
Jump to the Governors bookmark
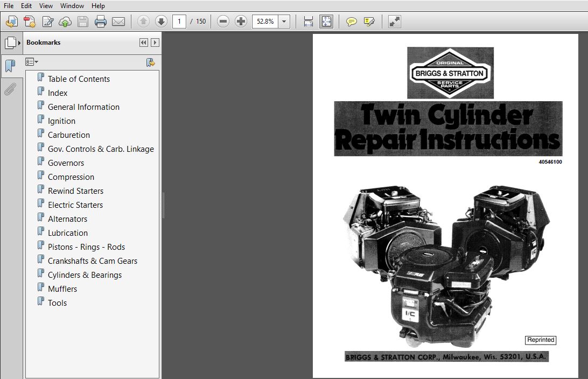tap(66, 163)
